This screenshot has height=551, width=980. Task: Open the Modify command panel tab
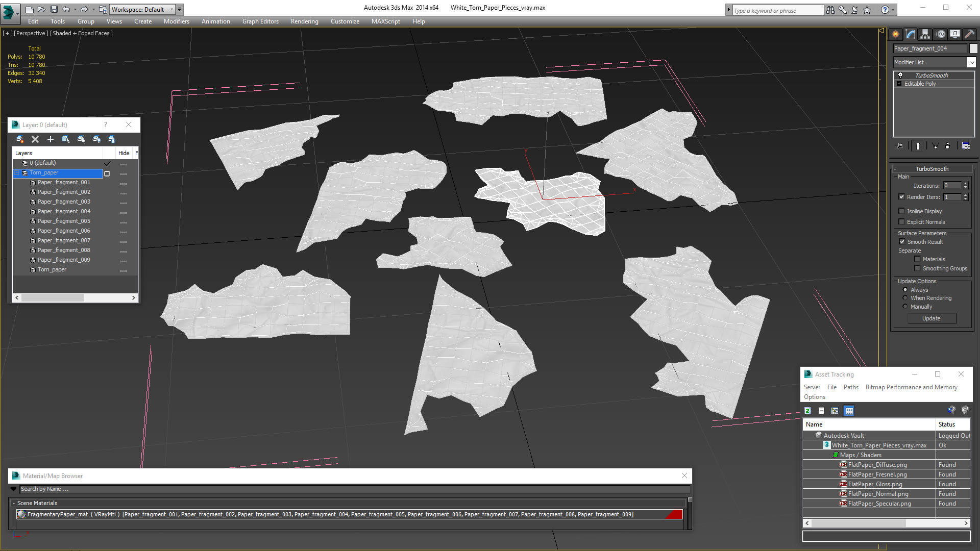[x=911, y=34]
